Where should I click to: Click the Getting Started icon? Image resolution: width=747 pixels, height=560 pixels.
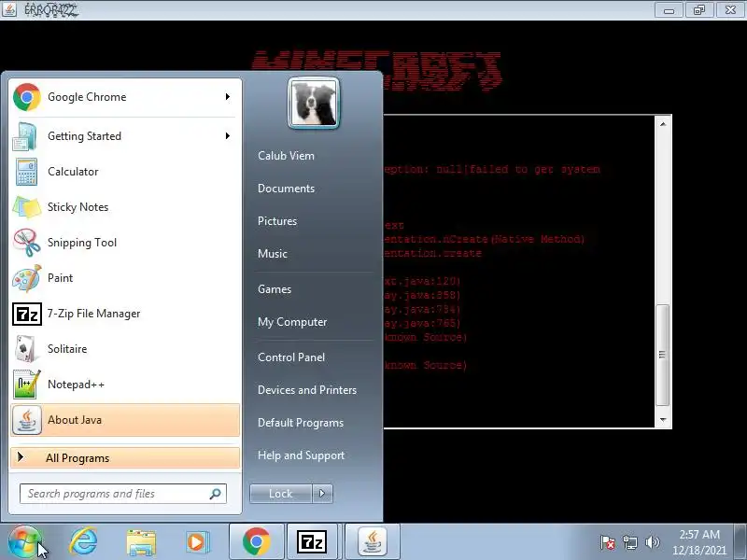[25, 136]
